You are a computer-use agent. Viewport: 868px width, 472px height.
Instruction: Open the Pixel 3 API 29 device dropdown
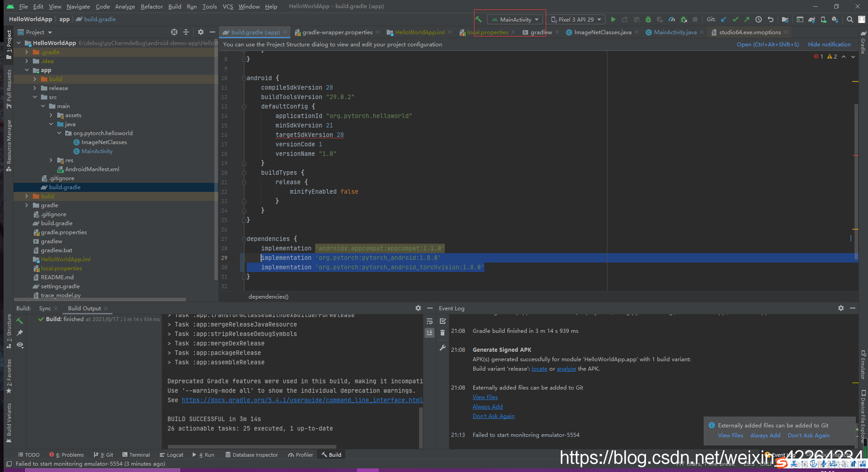576,19
